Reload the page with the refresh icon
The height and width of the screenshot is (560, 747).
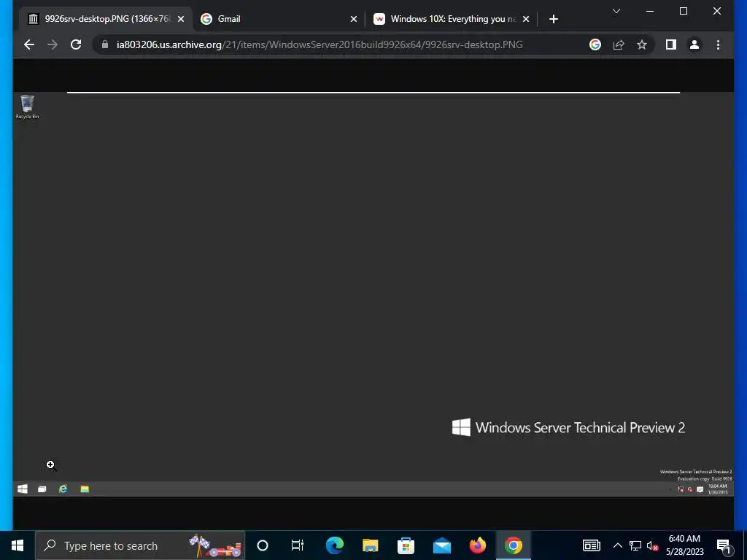point(76,44)
